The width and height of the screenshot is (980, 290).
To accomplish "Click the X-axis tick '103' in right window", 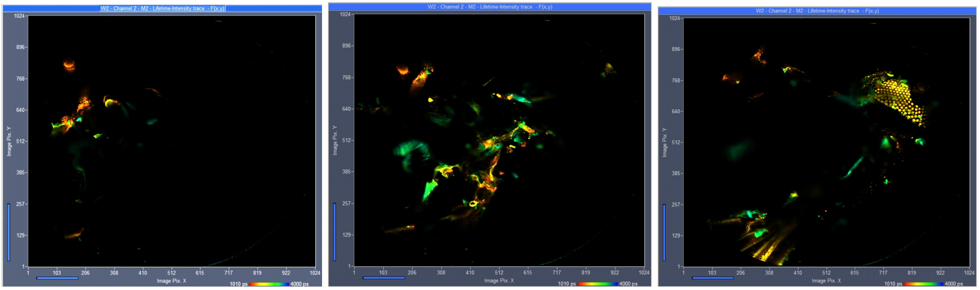I will [x=712, y=273].
